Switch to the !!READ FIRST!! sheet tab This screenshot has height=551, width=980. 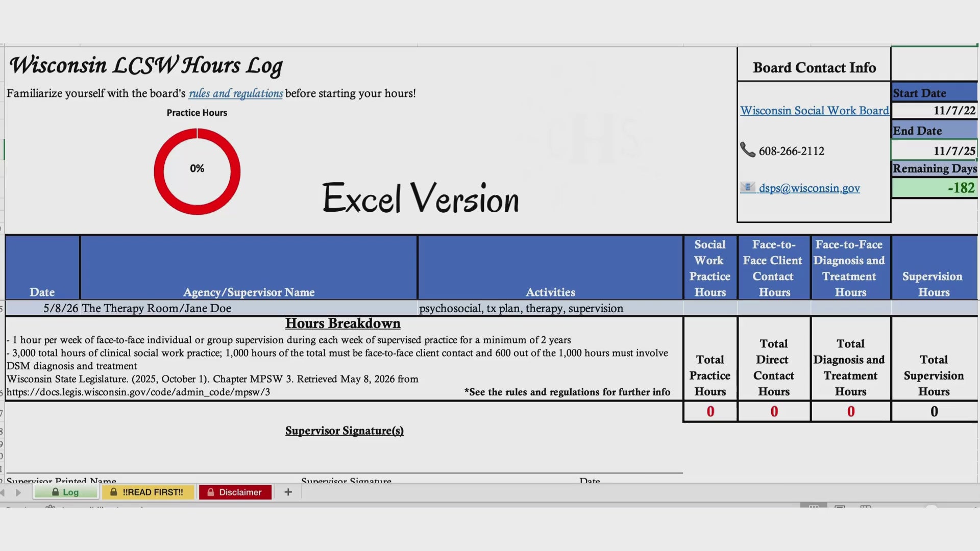point(148,492)
